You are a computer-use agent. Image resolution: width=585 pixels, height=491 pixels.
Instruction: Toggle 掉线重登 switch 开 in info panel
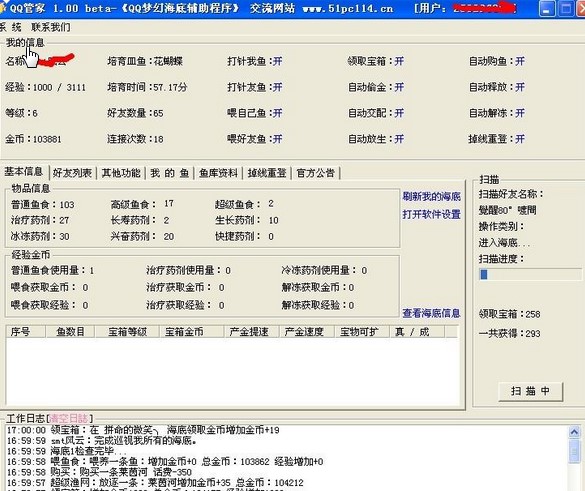pyautogui.click(x=520, y=139)
